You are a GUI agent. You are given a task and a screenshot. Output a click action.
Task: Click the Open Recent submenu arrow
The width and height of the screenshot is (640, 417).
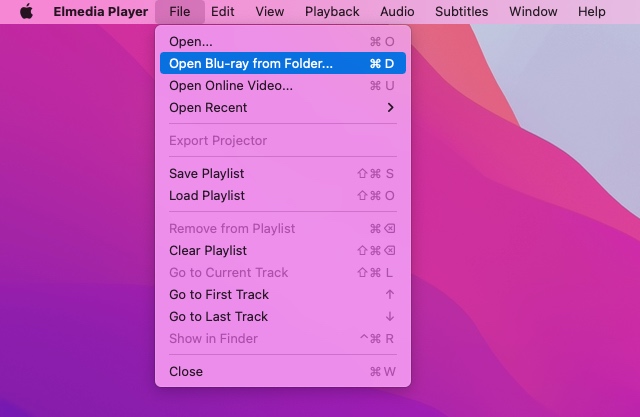click(390, 107)
